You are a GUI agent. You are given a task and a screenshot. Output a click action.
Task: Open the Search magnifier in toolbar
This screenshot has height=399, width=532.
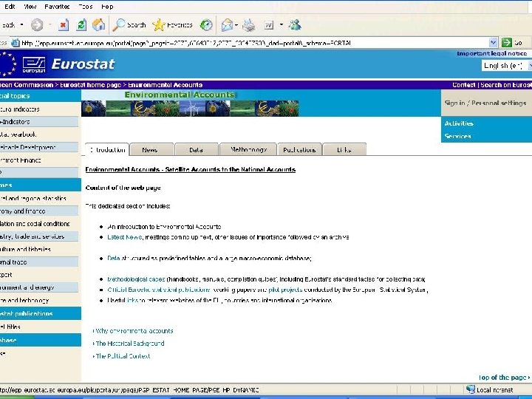(129, 25)
